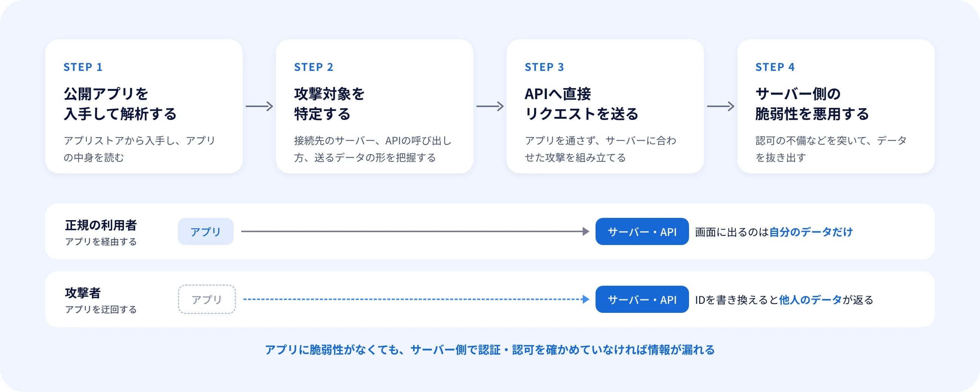Click the "攻撃者" row title
980x392 pixels.
[x=83, y=292]
